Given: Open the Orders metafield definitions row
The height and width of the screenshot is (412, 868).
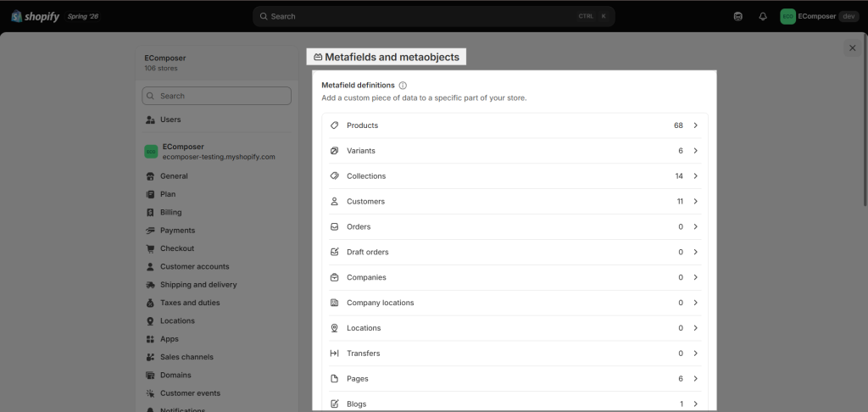Looking at the screenshot, I should coord(515,227).
